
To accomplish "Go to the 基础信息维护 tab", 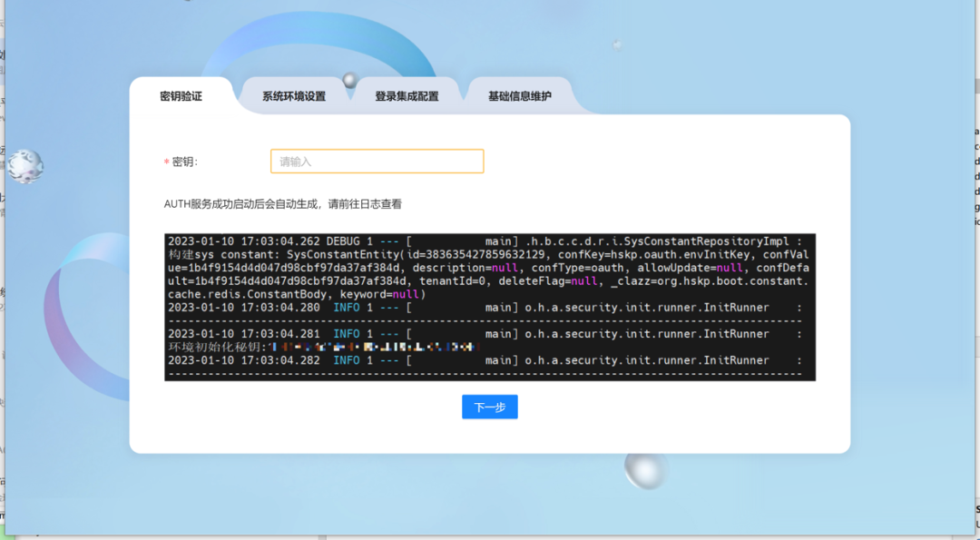I will point(520,96).
